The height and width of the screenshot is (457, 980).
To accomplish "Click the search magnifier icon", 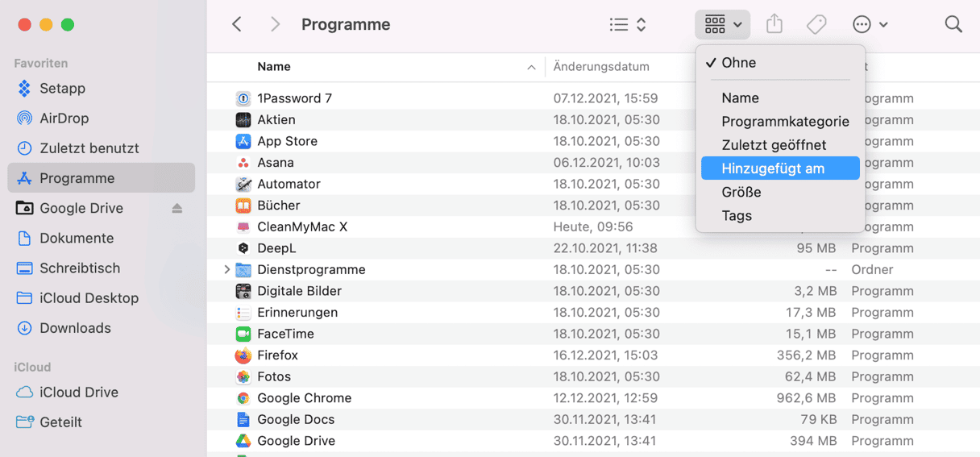I will coord(953,24).
